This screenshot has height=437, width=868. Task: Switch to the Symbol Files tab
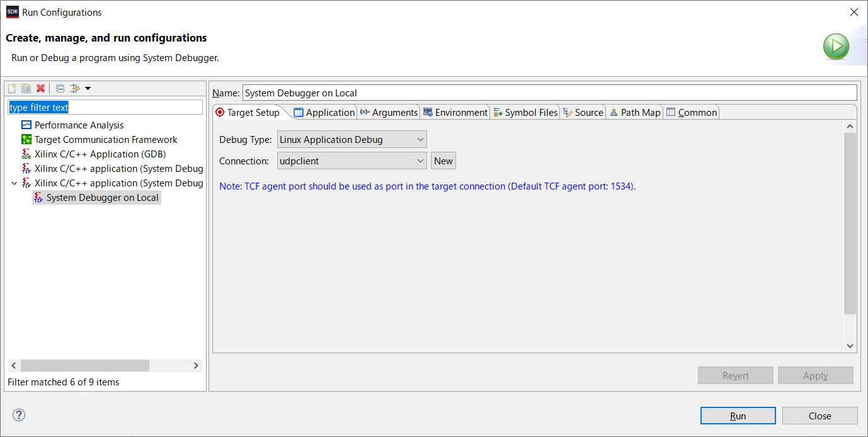pyautogui.click(x=525, y=112)
